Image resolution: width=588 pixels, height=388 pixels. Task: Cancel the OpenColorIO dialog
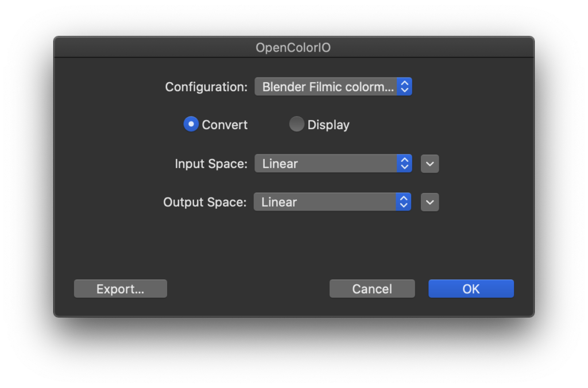point(372,289)
